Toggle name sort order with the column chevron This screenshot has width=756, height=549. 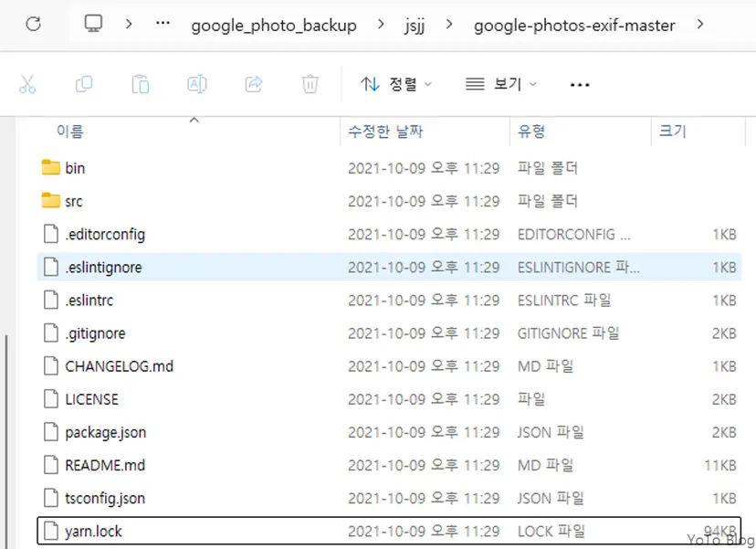click(x=194, y=119)
